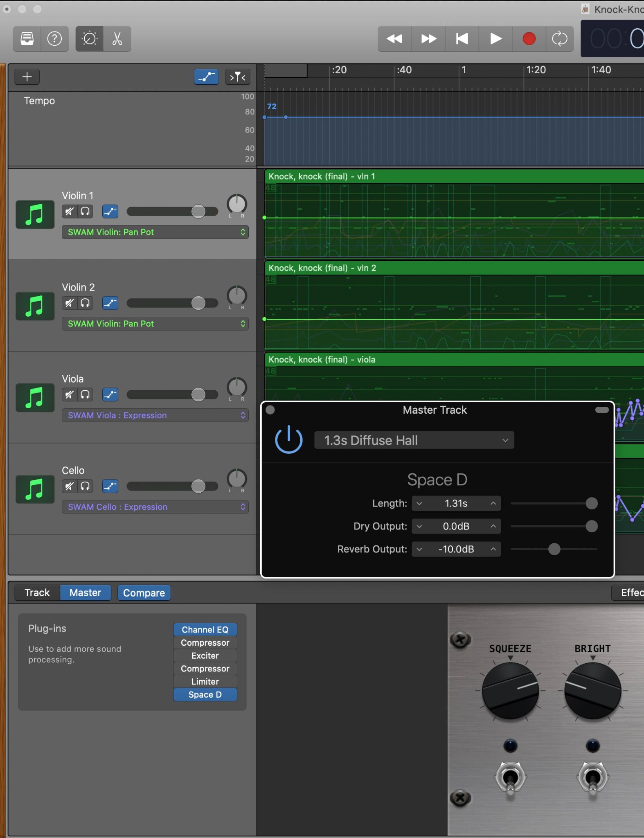Switch to the Track tab
Screen dimensions: 644x838
click(37, 592)
